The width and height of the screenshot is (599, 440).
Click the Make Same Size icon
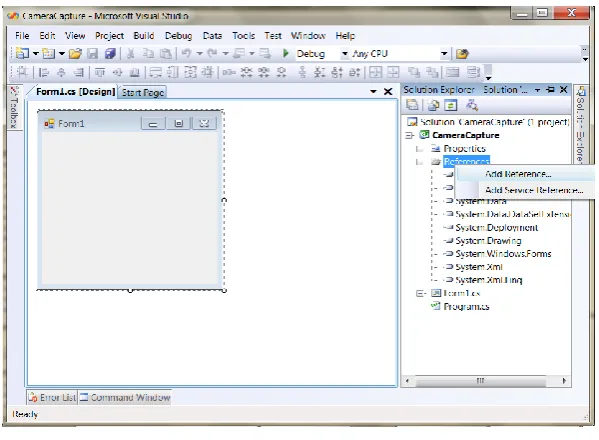coord(190,72)
